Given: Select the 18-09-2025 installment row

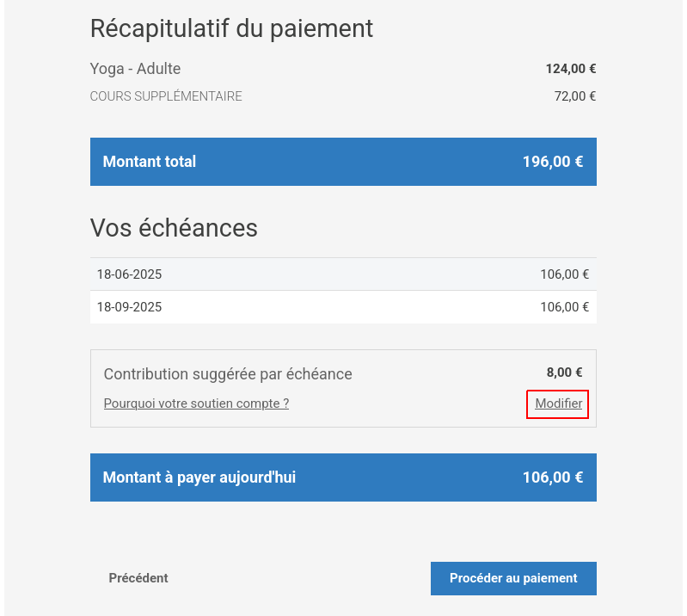Looking at the screenshot, I should [x=343, y=307].
